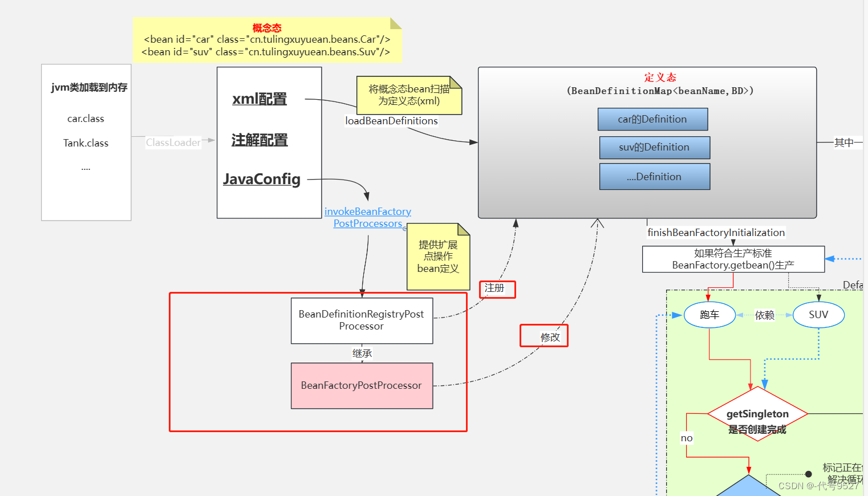Click the loadBeanDefinitions label
The height and width of the screenshot is (496, 868).
pyautogui.click(x=392, y=121)
